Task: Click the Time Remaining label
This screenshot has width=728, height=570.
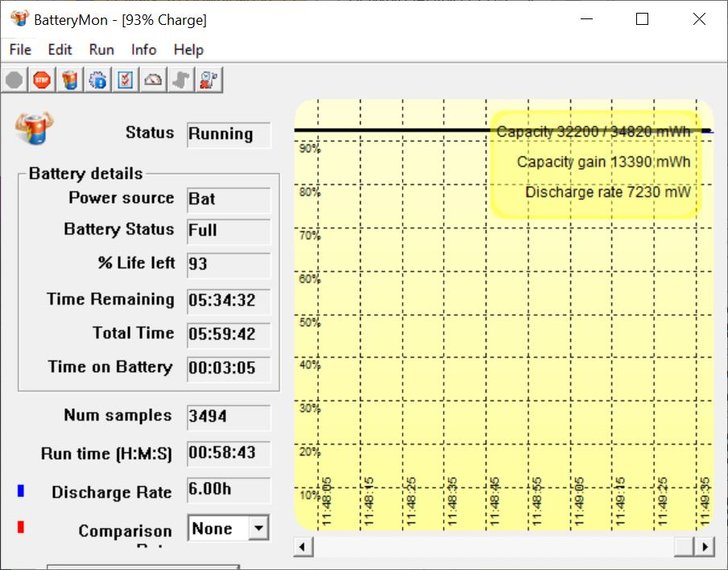Action: click(110, 299)
